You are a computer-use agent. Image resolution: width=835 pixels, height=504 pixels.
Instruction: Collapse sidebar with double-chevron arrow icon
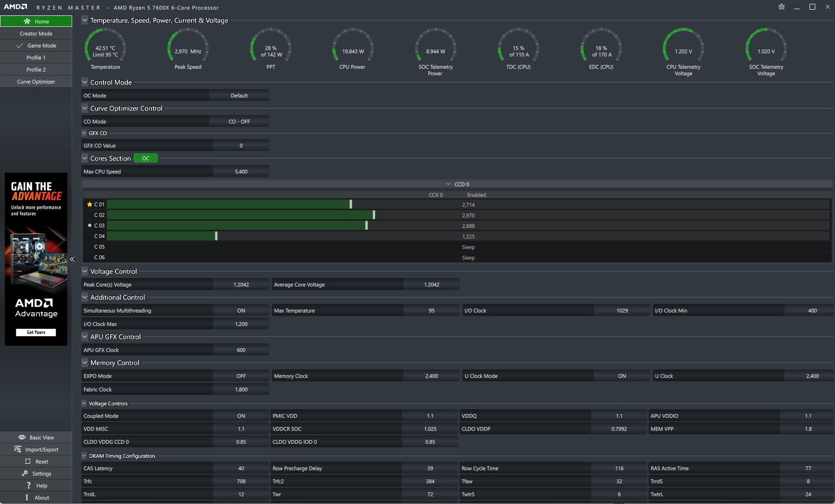coord(72,259)
